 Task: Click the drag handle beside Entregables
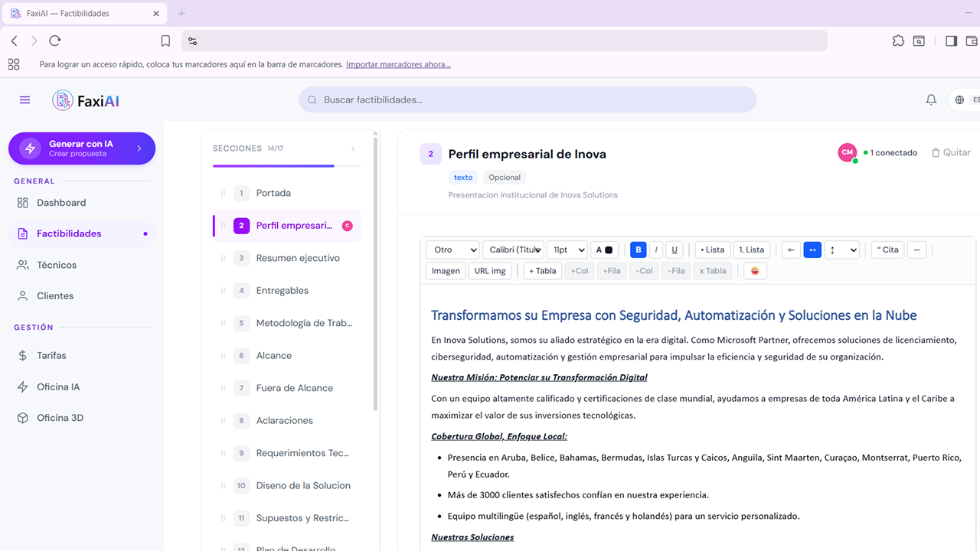[x=224, y=291]
